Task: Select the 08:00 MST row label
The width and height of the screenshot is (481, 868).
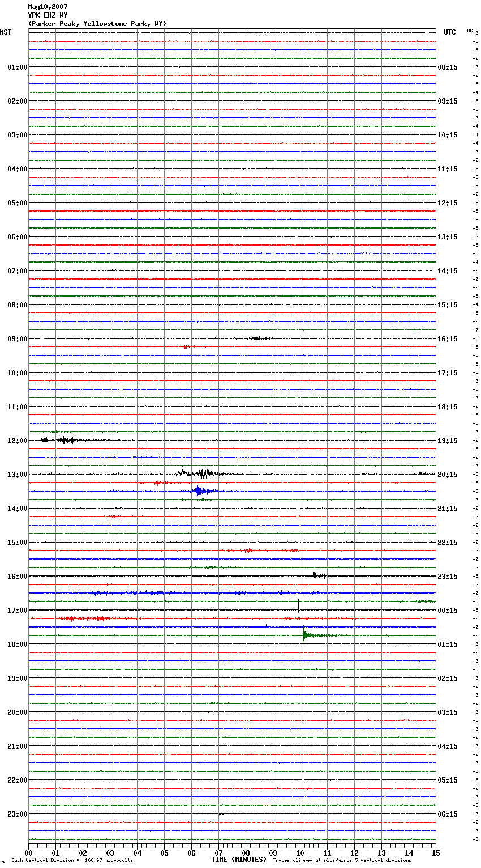Action: point(17,305)
